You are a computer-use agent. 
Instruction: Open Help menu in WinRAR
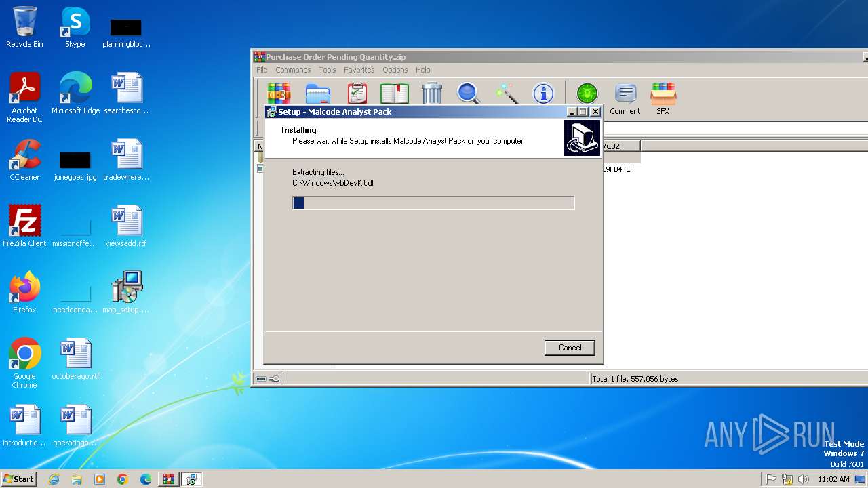(x=423, y=70)
